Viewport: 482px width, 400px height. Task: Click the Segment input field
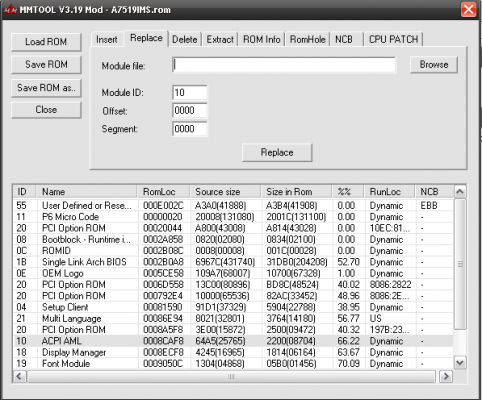[x=190, y=129]
